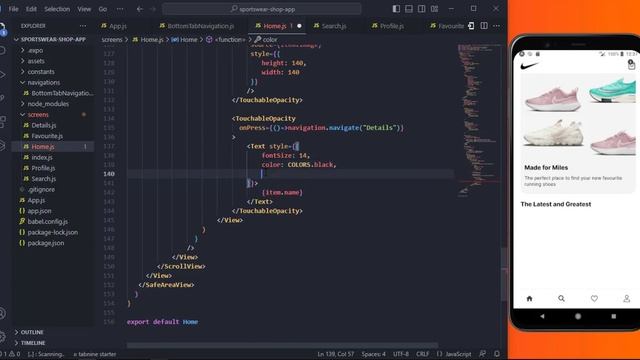Screen dimensions: 640x360
Task: Change the CRLF end of line sequence
Action: point(422,354)
